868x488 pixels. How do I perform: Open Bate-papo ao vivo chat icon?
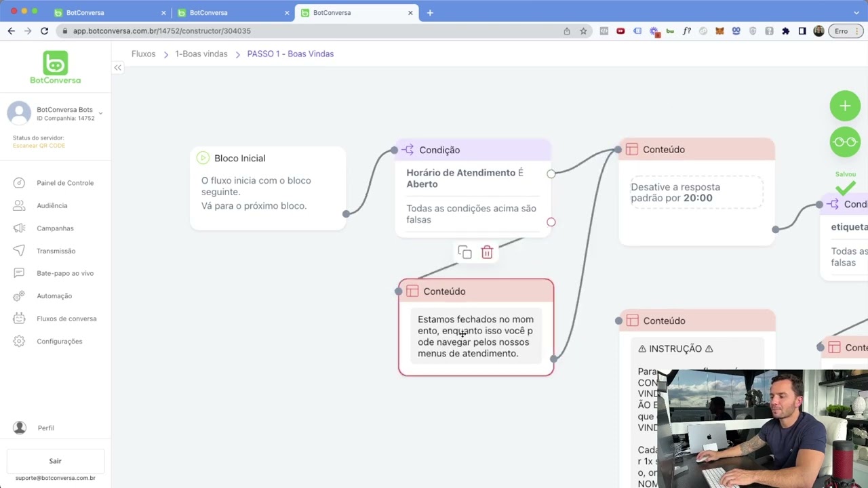click(20, 273)
